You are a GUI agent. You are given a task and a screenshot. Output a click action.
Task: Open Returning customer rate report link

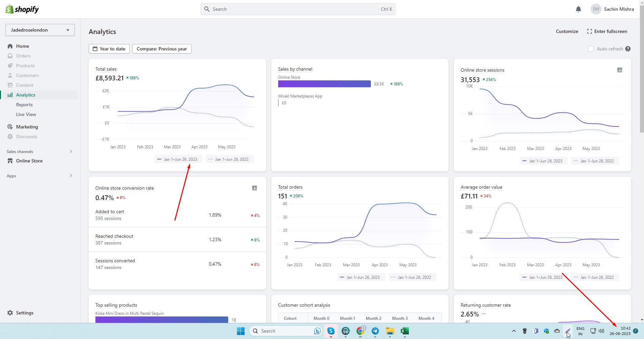pos(485,305)
